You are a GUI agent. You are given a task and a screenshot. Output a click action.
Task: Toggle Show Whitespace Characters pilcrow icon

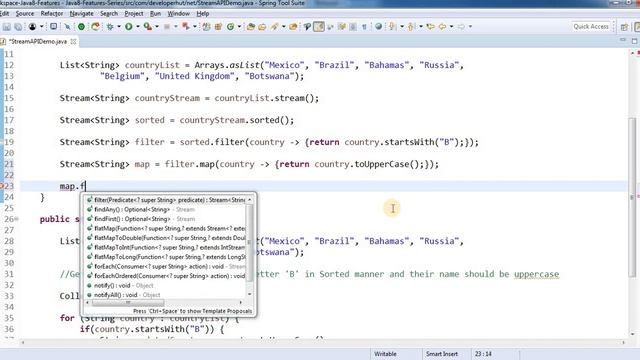pyautogui.click(x=364, y=27)
